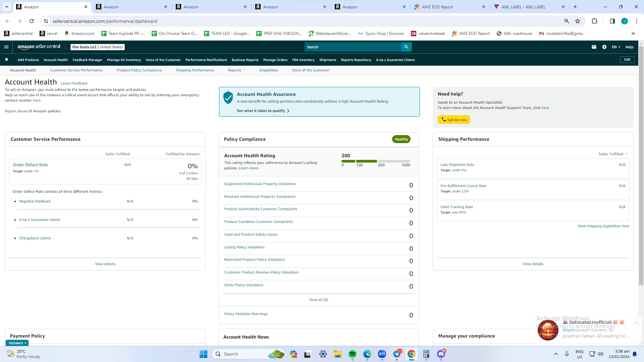Open Policy Violation Warnings link

pos(246,314)
